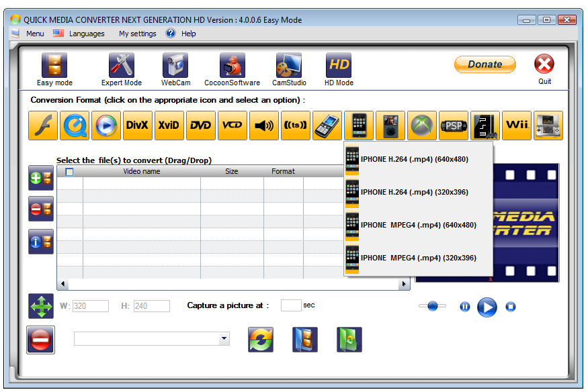Choose the audio speaker format icon

pos(264,126)
